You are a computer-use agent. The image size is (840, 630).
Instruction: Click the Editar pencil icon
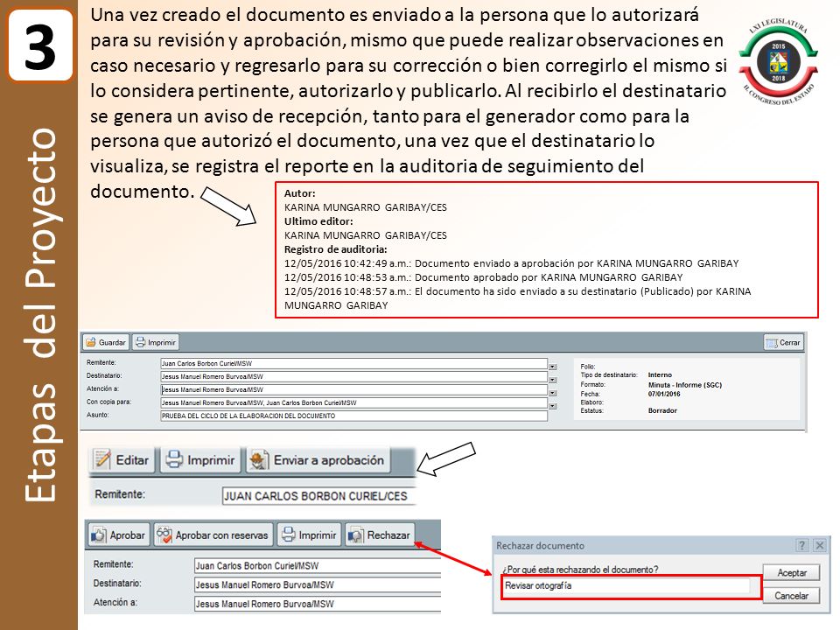pyautogui.click(x=101, y=459)
